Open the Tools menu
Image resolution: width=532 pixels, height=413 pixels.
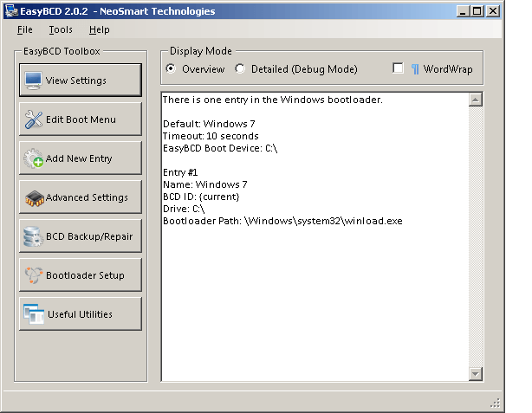point(61,29)
